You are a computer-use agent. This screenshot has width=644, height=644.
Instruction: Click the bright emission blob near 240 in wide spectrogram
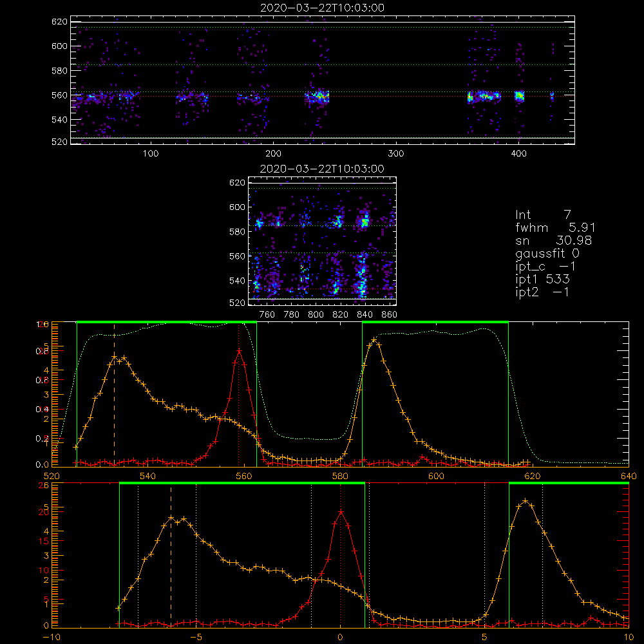pos(317,97)
